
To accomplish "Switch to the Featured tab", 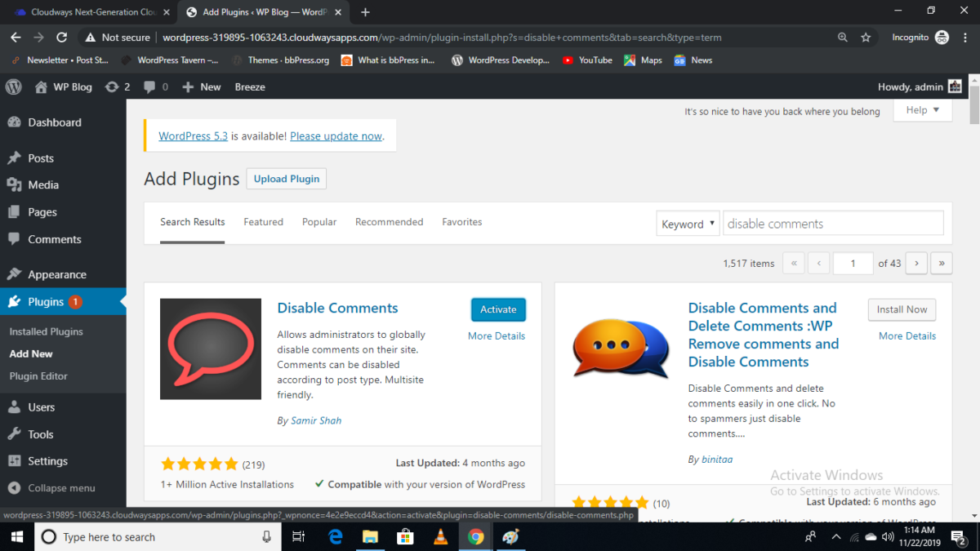I will pyautogui.click(x=263, y=222).
